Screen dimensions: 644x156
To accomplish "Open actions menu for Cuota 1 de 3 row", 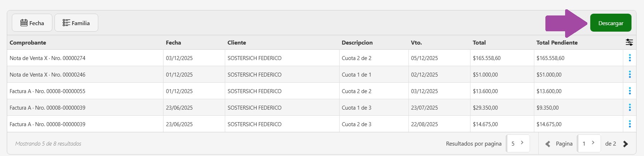I will pos(630,107).
